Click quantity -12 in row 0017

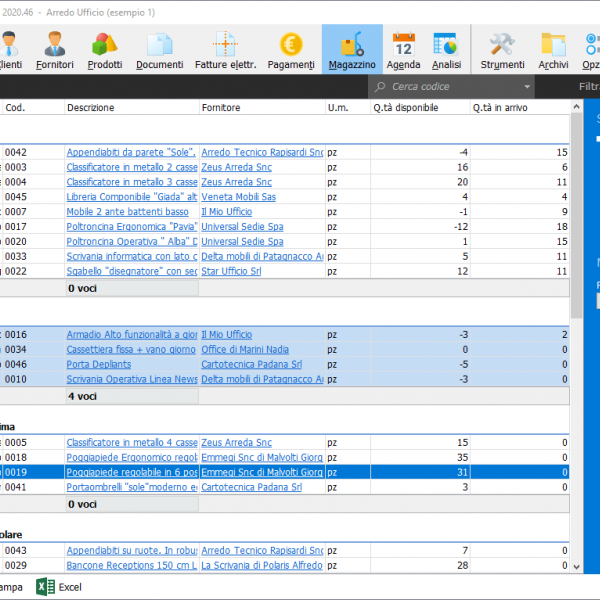(461, 227)
